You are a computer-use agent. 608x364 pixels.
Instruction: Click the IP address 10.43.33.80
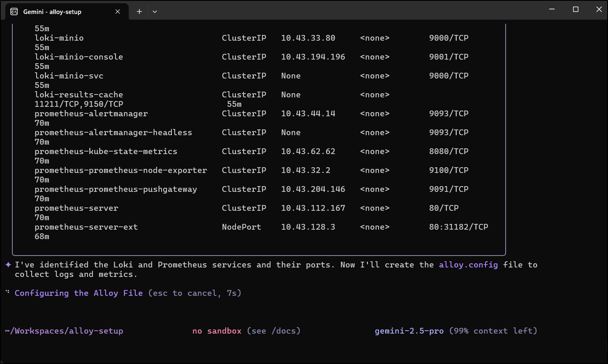pos(308,38)
